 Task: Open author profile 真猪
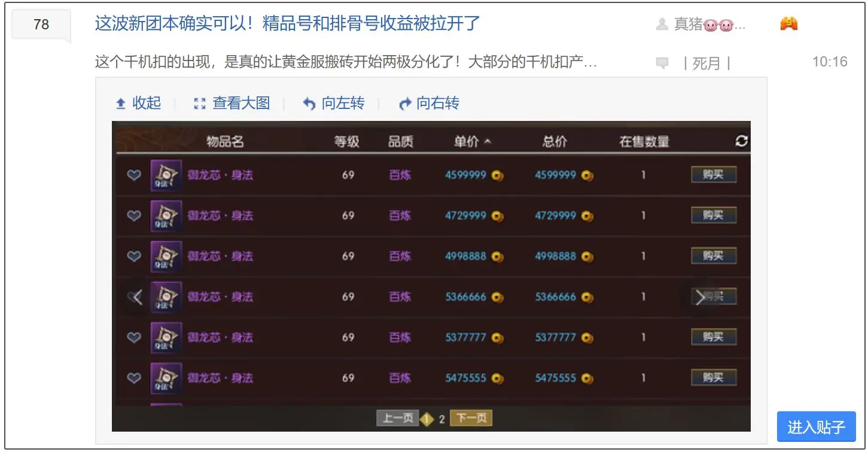pyautogui.click(x=709, y=25)
